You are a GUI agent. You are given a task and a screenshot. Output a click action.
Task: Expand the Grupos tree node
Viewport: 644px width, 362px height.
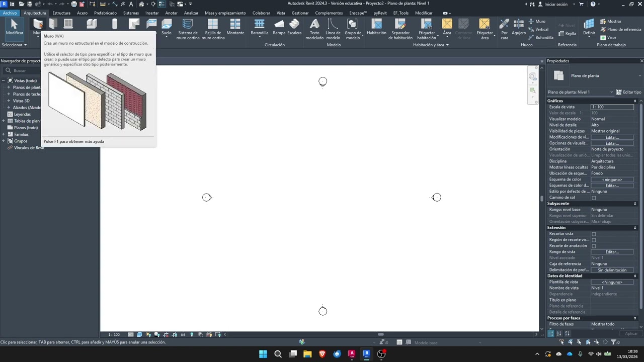(4, 141)
